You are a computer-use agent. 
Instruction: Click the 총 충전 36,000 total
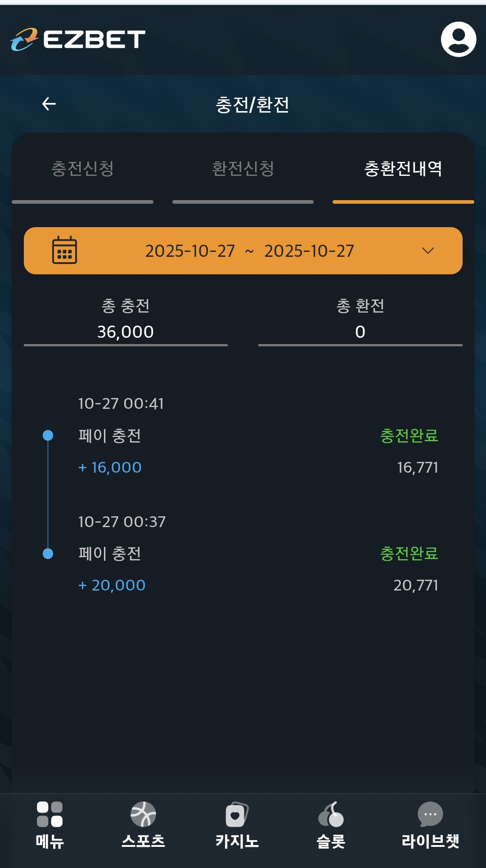tap(126, 331)
